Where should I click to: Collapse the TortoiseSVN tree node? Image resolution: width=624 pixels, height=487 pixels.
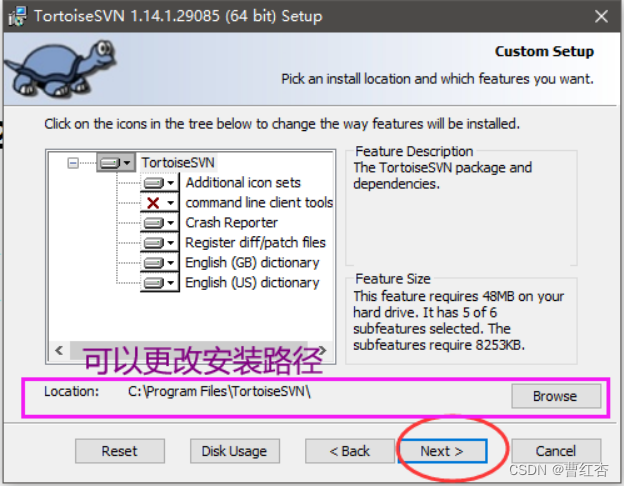pyautogui.click(x=73, y=163)
